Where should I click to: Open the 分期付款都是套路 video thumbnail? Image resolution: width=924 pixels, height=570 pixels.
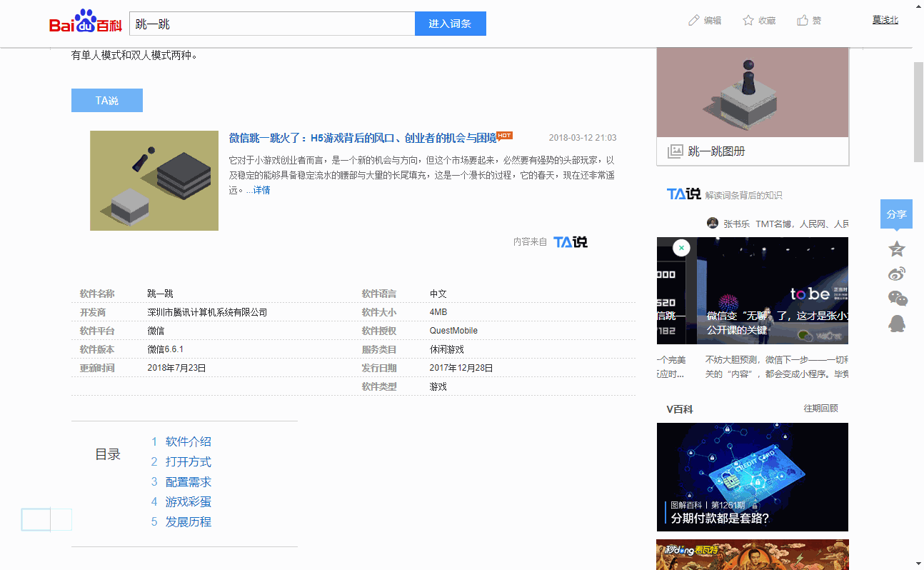pos(752,477)
